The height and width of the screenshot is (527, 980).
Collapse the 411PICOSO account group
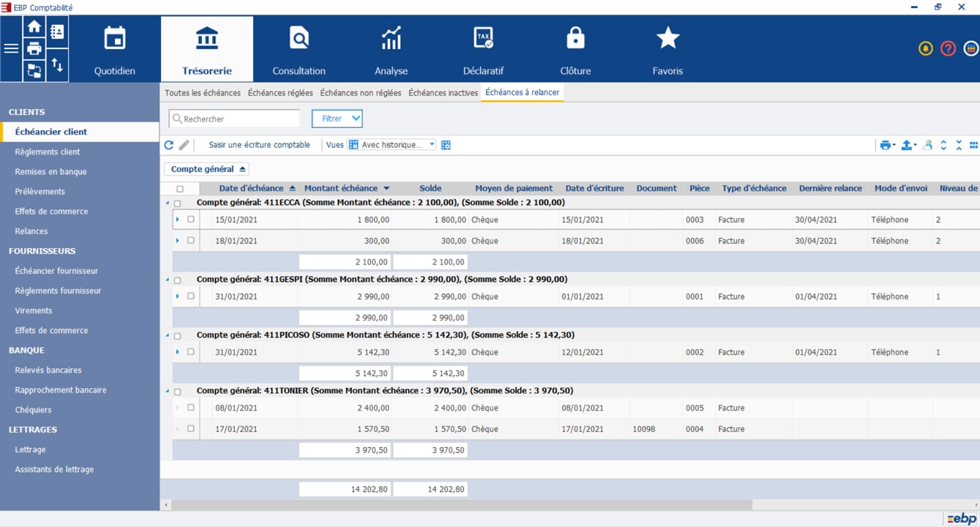[168, 335]
